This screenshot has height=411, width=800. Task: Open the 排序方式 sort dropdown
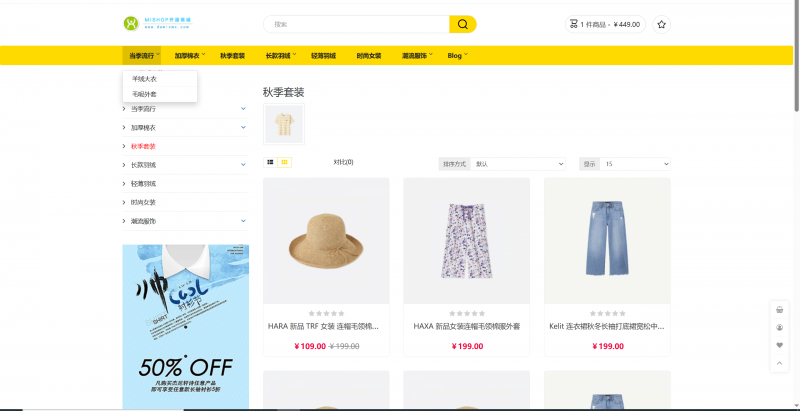[518, 164]
